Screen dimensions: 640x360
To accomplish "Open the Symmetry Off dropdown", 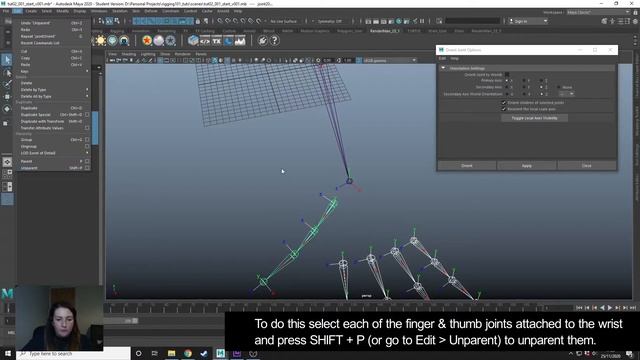I will pos(331,21).
